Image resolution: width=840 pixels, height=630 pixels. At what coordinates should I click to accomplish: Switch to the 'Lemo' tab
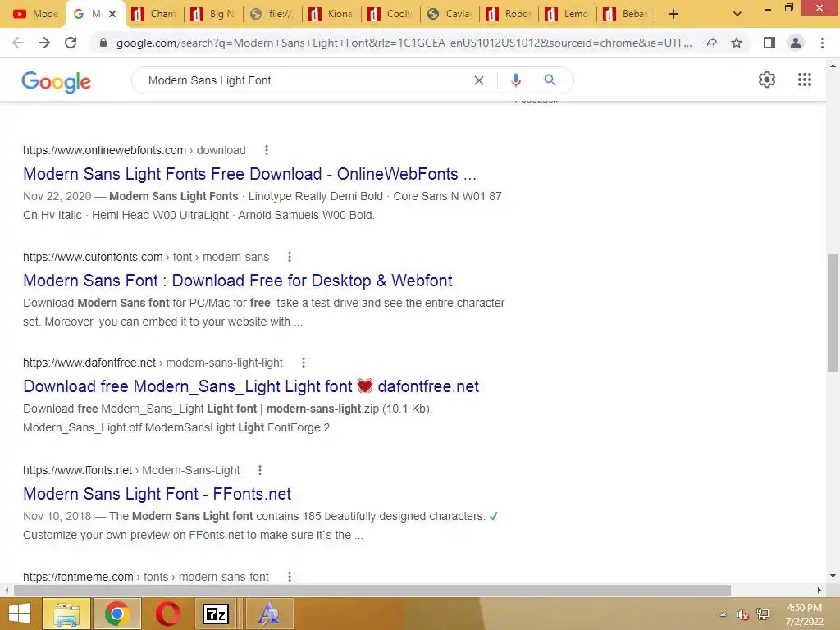568,14
